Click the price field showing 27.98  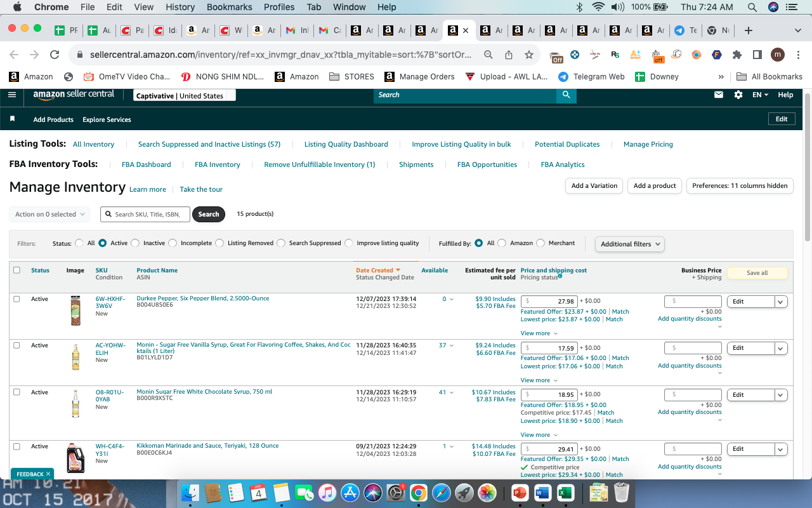549,302
